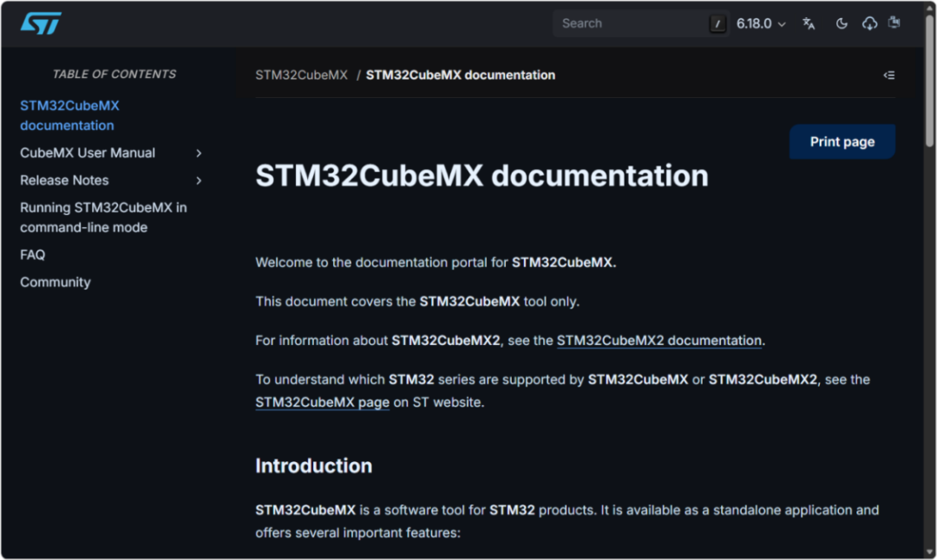Follow the STM32CubeMX page link
The image size is (937, 560).
[x=322, y=402]
